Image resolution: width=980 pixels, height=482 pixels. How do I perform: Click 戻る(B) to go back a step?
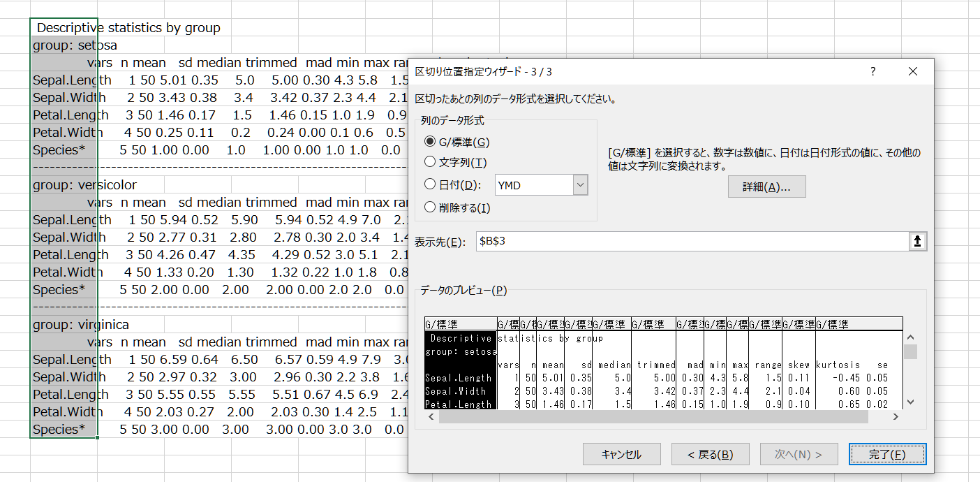(x=710, y=453)
